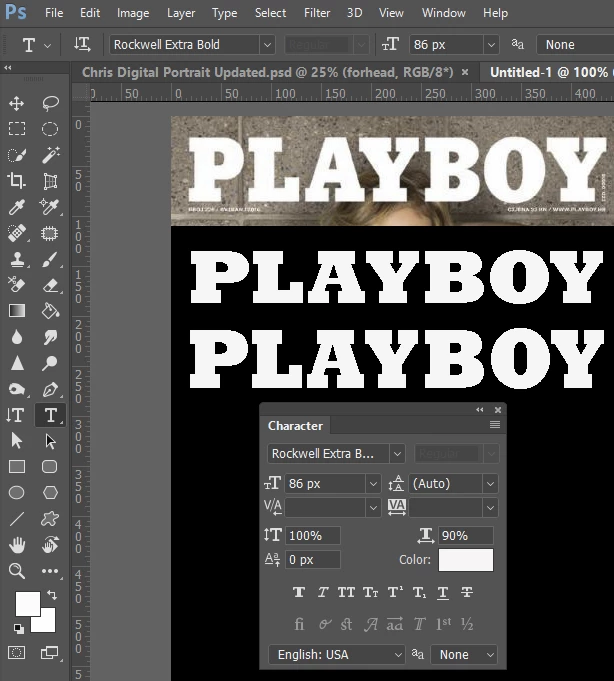The width and height of the screenshot is (614, 681).
Task: Expand the kerning dropdown
Action: 373,508
